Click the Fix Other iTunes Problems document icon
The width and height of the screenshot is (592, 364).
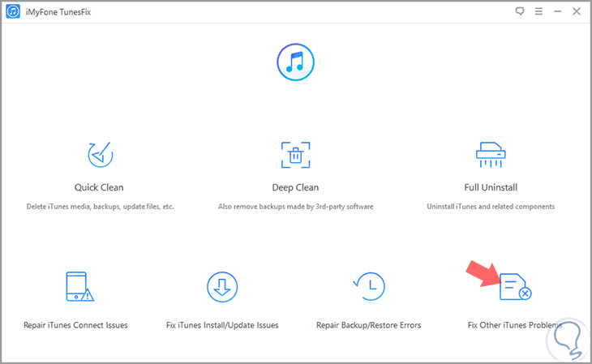tap(515, 287)
